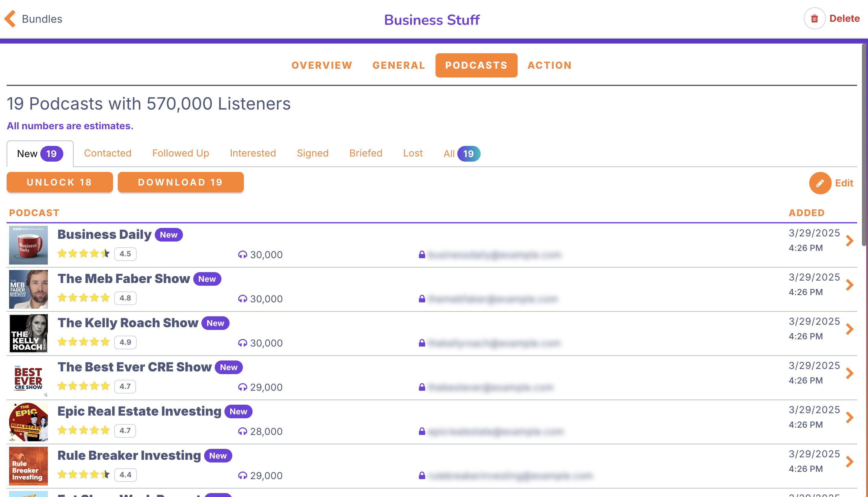Open The Kelly Roach Show via its chevron
Viewport: 868px width, 497px height.
pyautogui.click(x=850, y=329)
